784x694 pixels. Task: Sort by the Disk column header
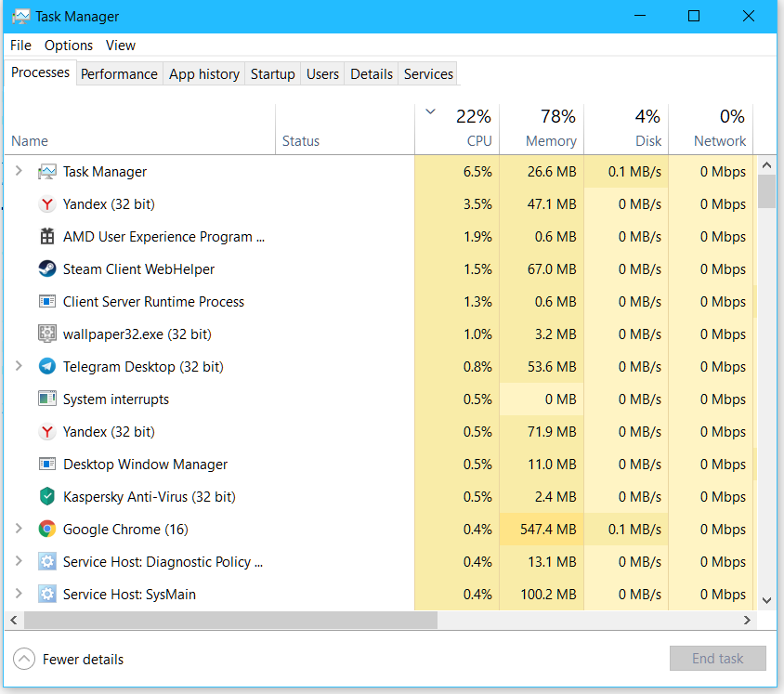pos(626,129)
